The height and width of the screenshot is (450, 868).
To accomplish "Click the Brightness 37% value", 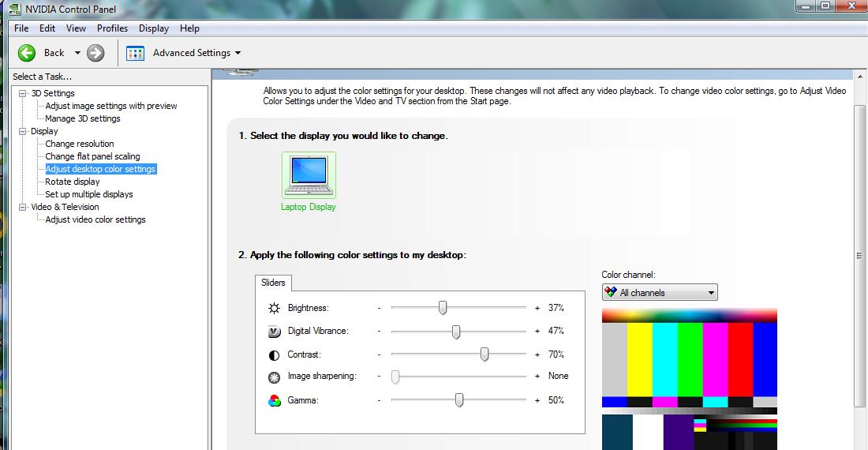I will 556,308.
